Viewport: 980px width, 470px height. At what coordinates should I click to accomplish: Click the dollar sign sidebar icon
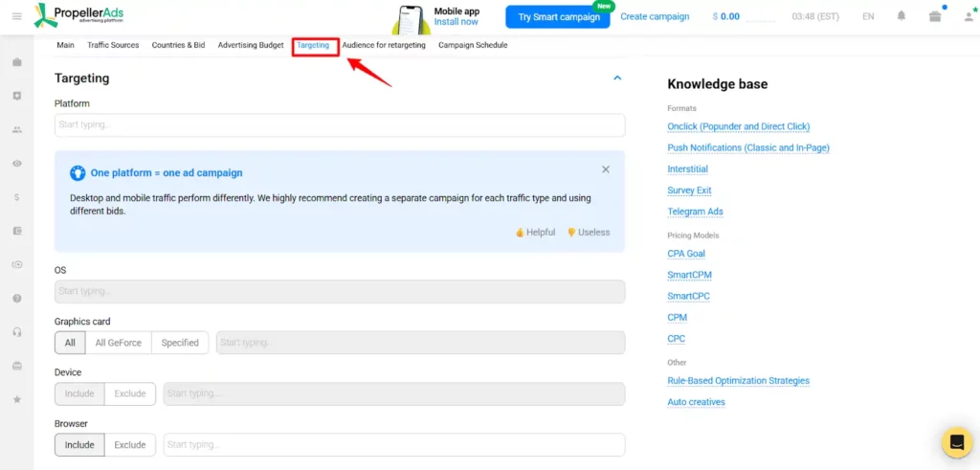16,197
